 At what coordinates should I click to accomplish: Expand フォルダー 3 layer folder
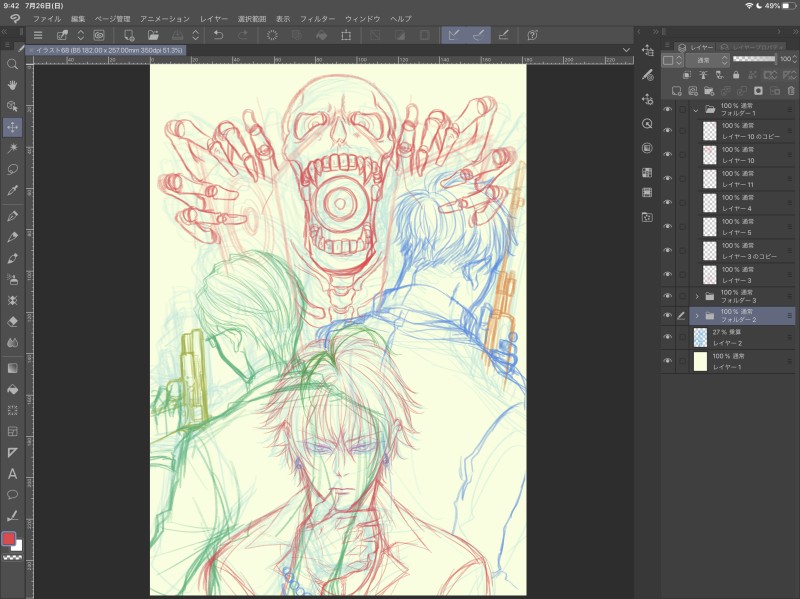(697, 296)
